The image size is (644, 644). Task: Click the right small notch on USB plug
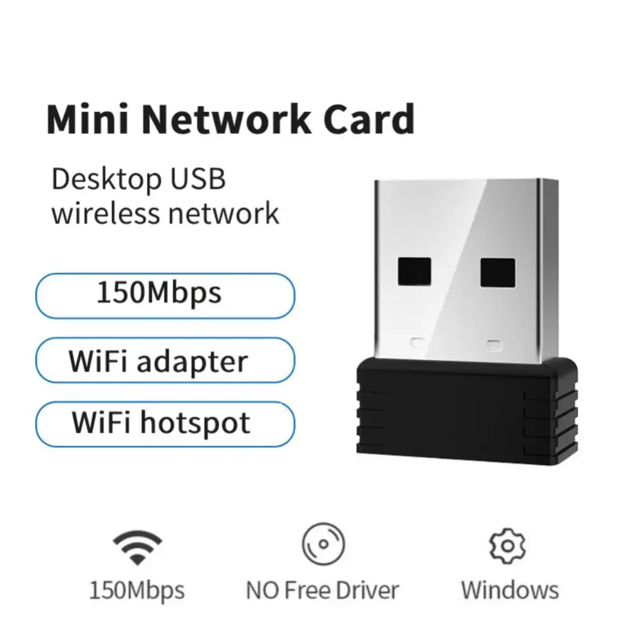[494, 344]
